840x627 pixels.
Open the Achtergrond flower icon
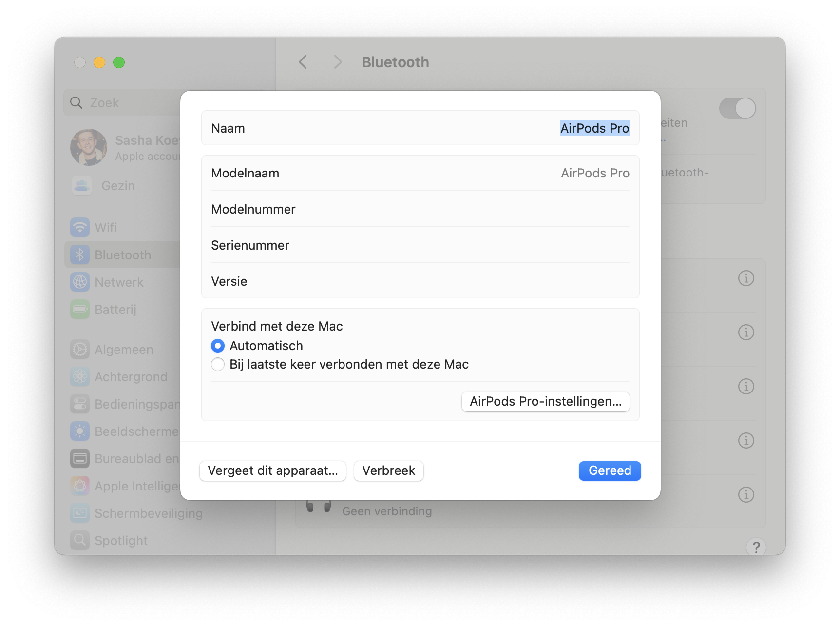(x=80, y=376)
